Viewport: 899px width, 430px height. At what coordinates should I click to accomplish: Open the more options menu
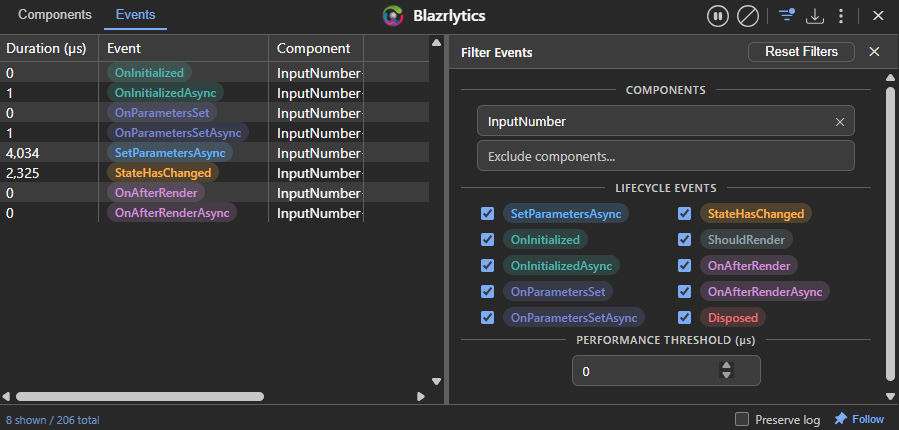click(841, 16)
